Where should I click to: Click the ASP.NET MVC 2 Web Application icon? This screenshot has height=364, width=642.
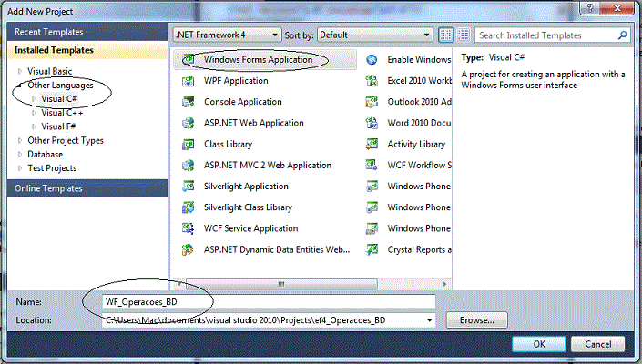[x=189, y=166]
